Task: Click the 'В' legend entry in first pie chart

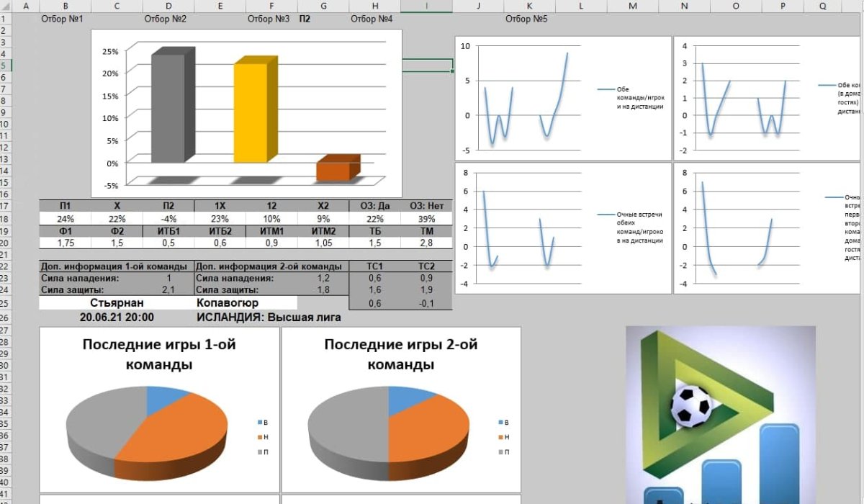Action: [x=264, y=422]
